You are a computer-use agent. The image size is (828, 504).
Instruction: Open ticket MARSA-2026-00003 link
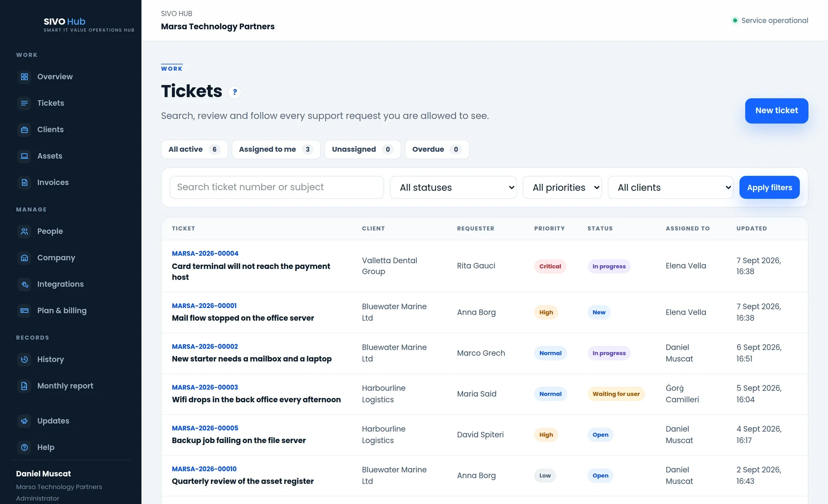(x=205, y=387)
